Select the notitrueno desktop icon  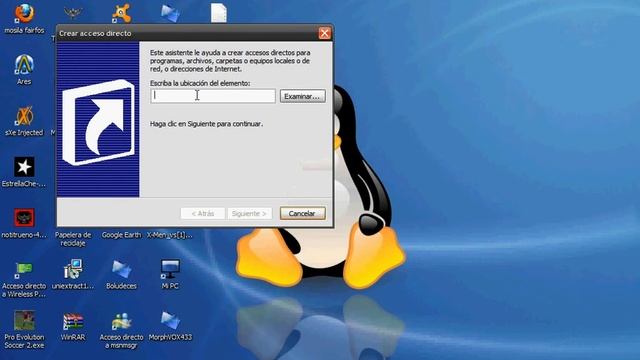tap(24, 218)
